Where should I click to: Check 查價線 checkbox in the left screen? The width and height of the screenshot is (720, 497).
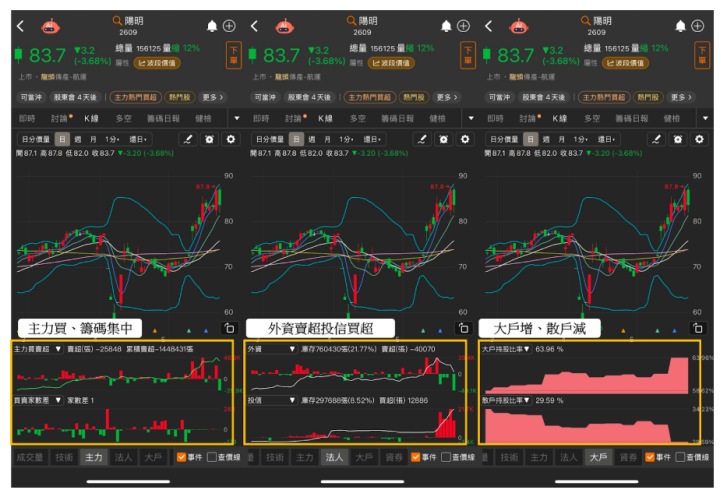(212, 457)
